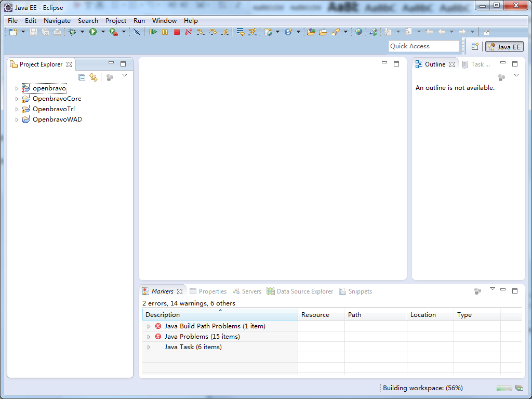532x399 pixels.
Task: Click the build progress bar in status bar
Action: [x=504, y=388]
